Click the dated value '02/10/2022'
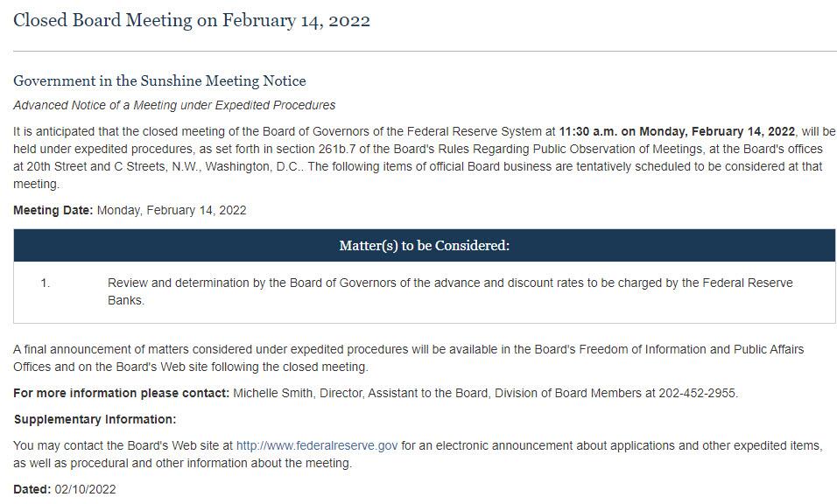Screen dimensions: 837x504 (85, 489)
